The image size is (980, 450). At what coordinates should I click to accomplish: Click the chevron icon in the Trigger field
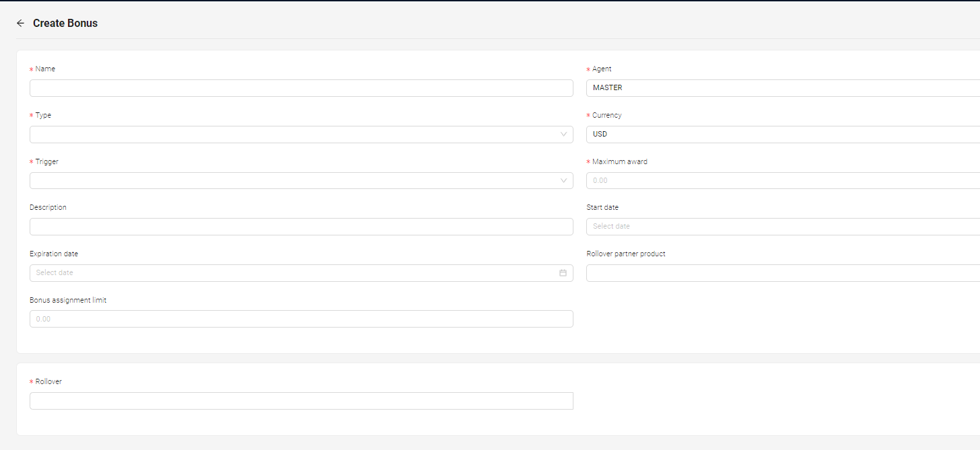click(x=563, y=180)
